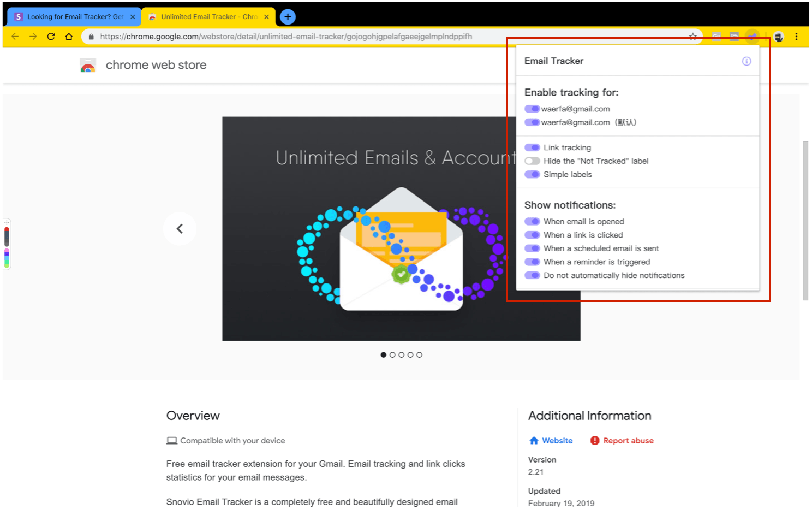Viewport: 812px width, 509px height.
Task: Toggle tracking for waerfa@gmail.com without 默认 label
Action: pos(532,109)
